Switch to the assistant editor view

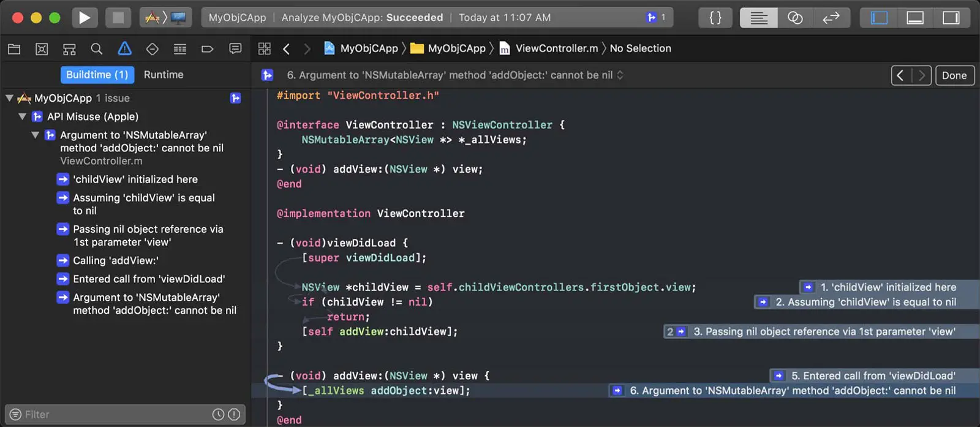coord(795,18)
